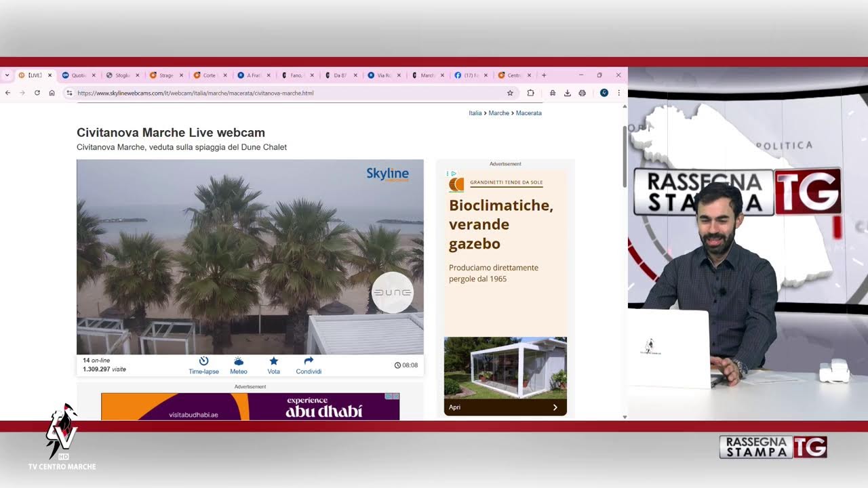Open the downloads icon in the toolbar
The width and height of the screenshot is (868, 488).
click(x=568, y=93)
